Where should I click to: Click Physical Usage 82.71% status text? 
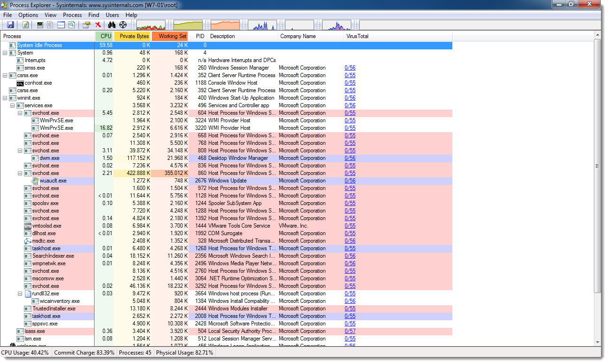(x=185, y=353)
